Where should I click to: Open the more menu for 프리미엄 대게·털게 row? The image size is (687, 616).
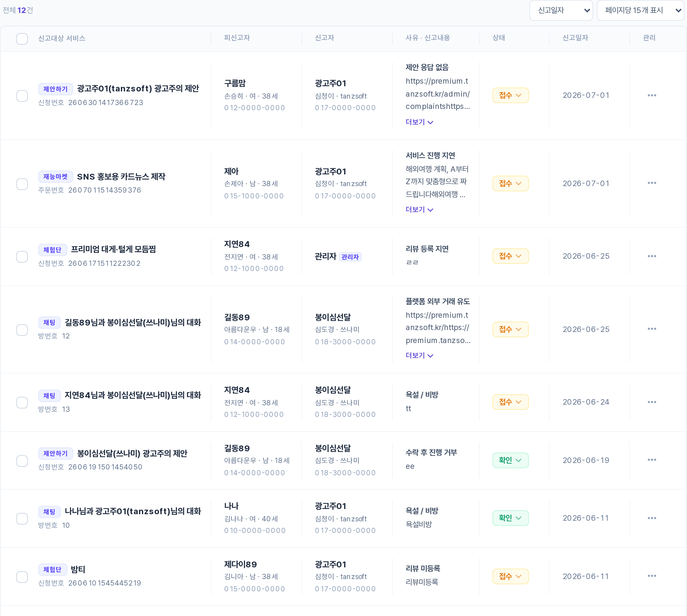coord(652,256)
